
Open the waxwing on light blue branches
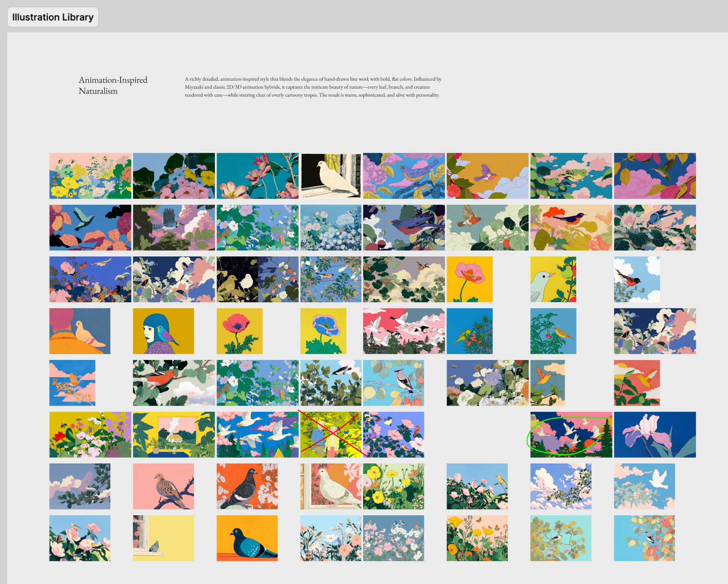point(394,383)
